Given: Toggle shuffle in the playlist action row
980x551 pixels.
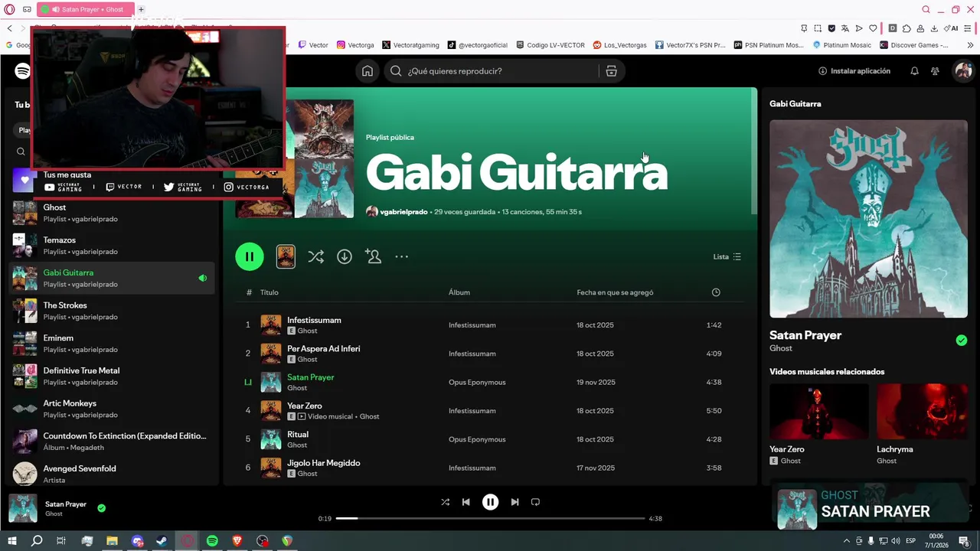Looking at the screenshot, I should [x=315, y=257].
